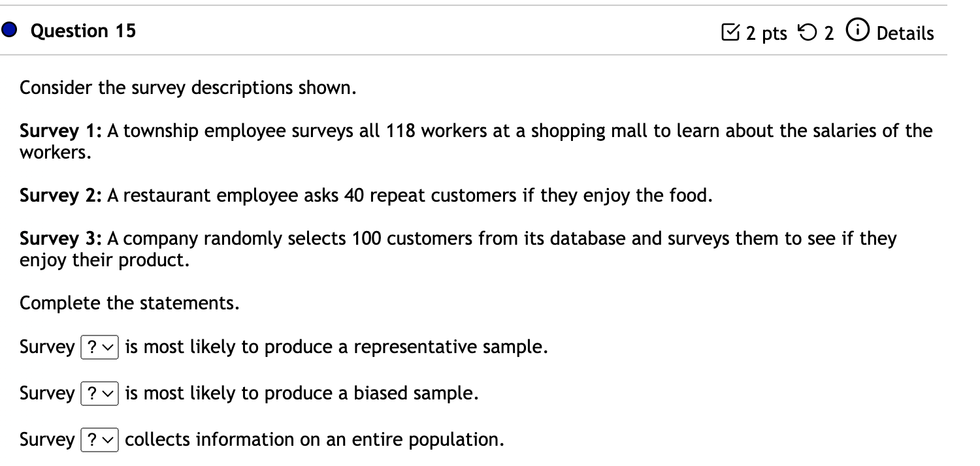
Task: Click the i symbol before Details
Action: coord(857,30)
